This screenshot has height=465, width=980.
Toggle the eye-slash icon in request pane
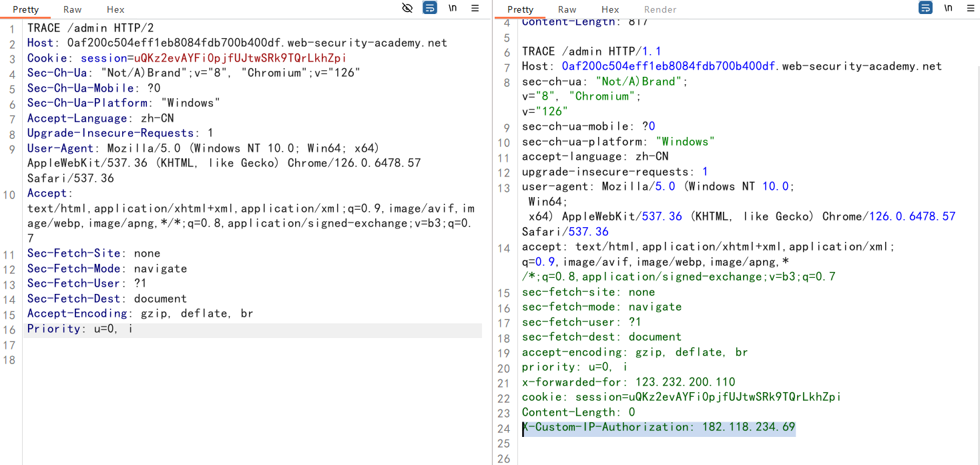pos(407,8)
